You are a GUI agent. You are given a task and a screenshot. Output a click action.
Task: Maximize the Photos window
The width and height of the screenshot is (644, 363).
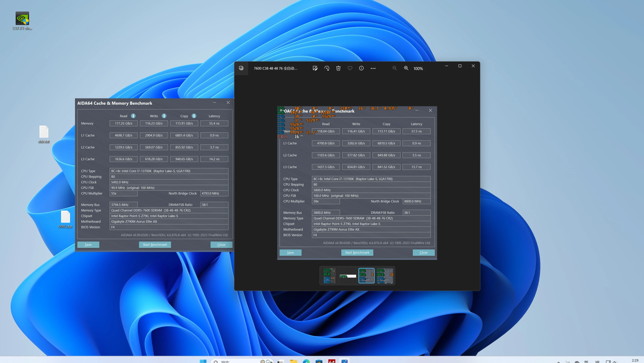(x=460, y=66)
